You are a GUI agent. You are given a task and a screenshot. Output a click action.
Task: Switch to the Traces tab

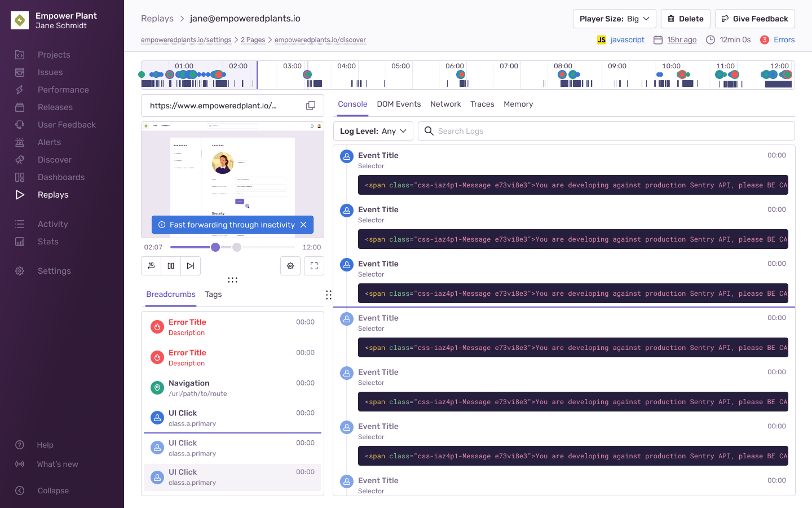(x=482, y=104)
